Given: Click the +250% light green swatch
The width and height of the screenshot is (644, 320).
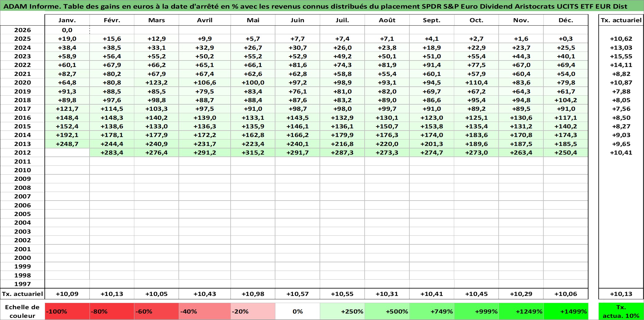Looking at the screenshot, I should click(x=342, y=311).
